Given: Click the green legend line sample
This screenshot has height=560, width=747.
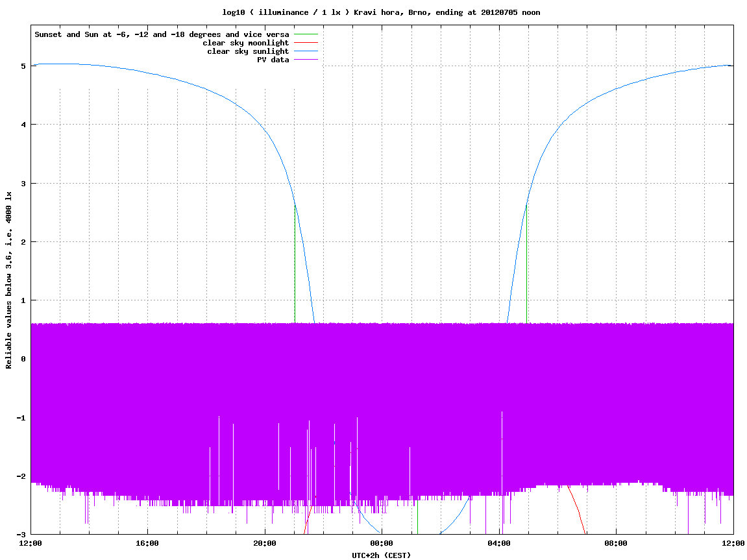Looking at the screenshot, I should pos(306,34).
